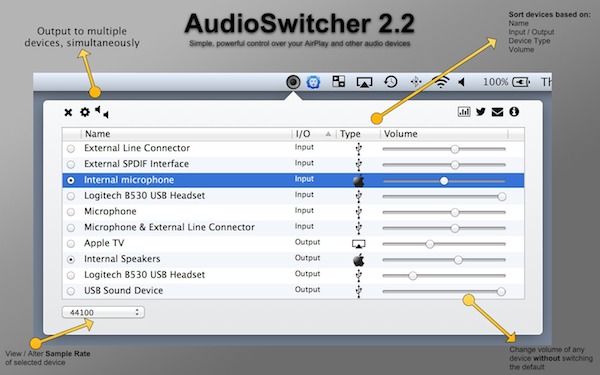Open the Time Machine menu bar icon
Viewport: 600px width, 375px height.
click(391, 82)
